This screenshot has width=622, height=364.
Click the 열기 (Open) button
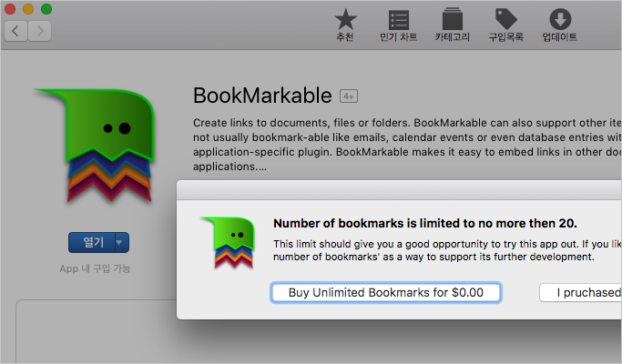click(x=92, y=242)
